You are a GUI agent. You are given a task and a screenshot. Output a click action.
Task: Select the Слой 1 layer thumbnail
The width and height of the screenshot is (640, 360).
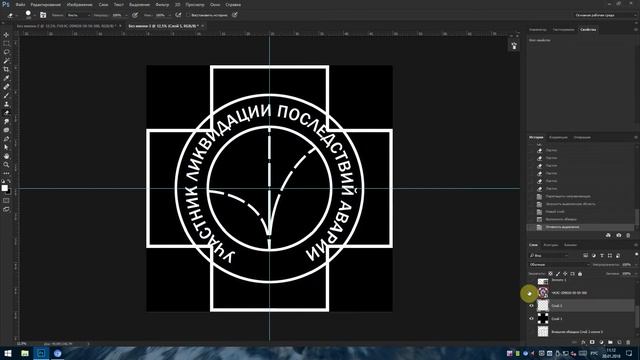point(543,318)
